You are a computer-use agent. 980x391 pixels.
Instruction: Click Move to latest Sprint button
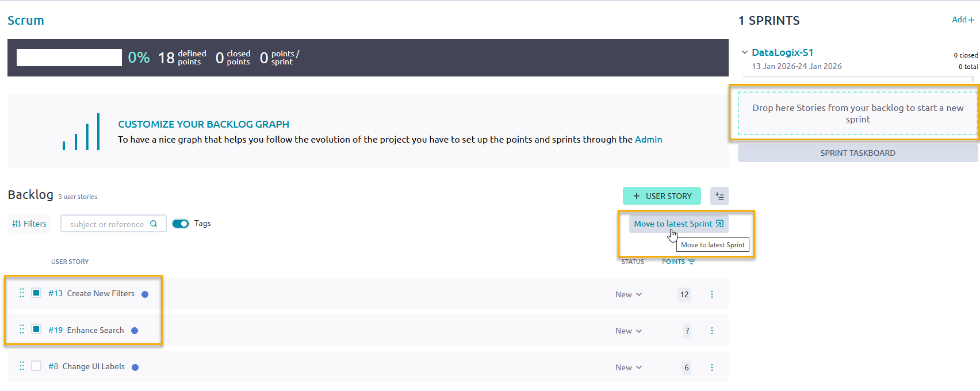click(678, 224)
